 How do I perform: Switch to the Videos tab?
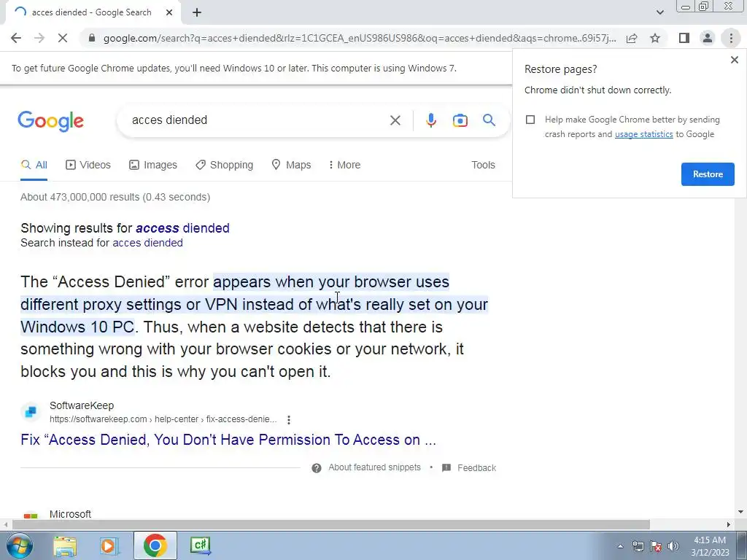click(x=88, y=165)
